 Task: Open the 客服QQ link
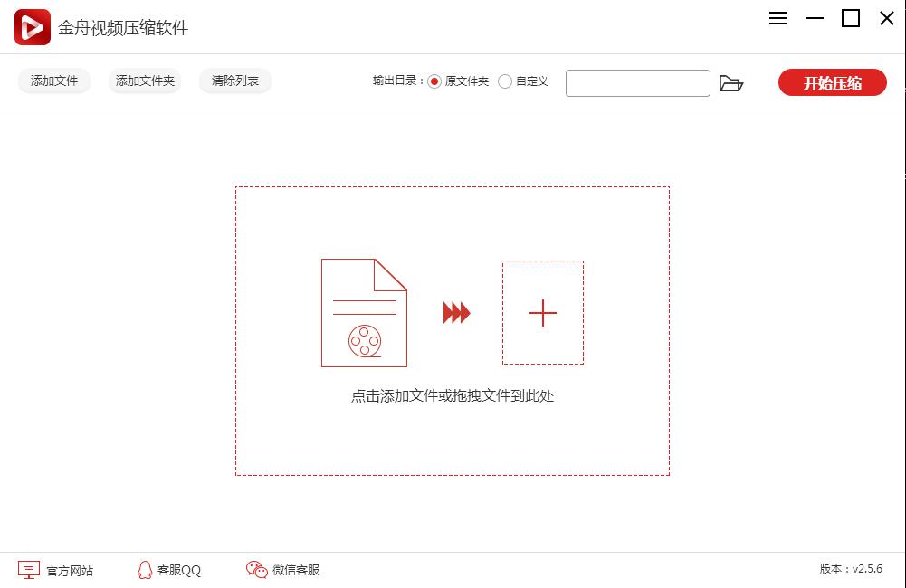tap(179, 570)
